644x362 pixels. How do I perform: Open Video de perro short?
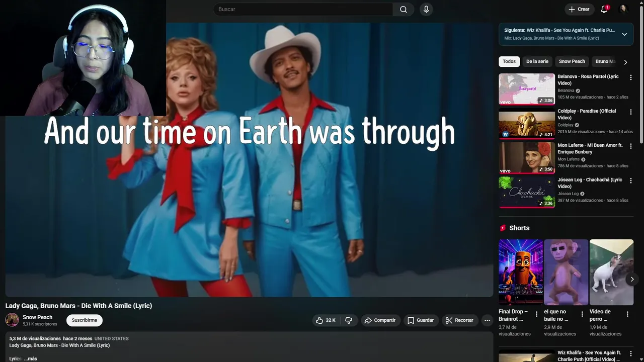pos(611,272)
